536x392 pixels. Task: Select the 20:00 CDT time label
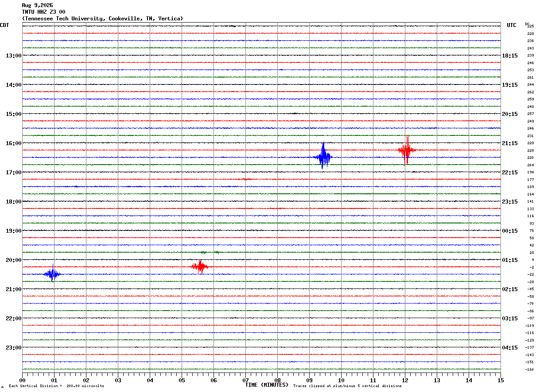pos(13,260)
